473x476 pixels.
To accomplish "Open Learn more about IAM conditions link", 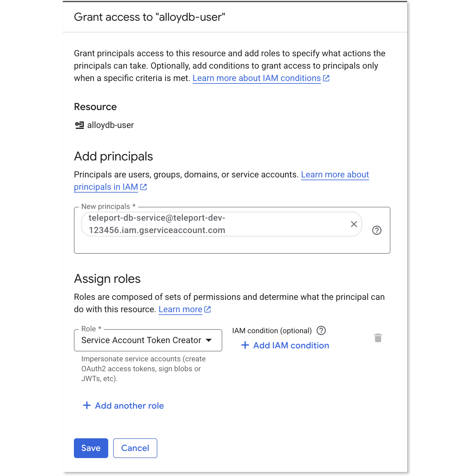I will [x=257, y=78].
